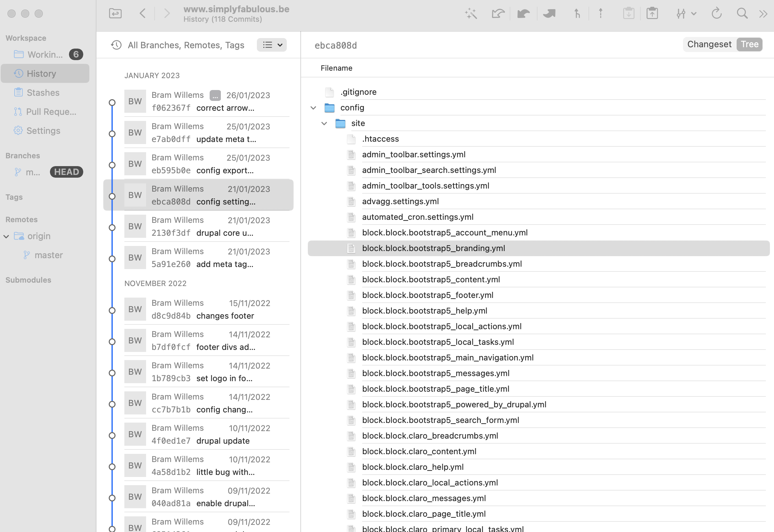This screenshot has height=532, width=774.
Task: Click the Pull toolbar icon
Action: coord(523,14)
